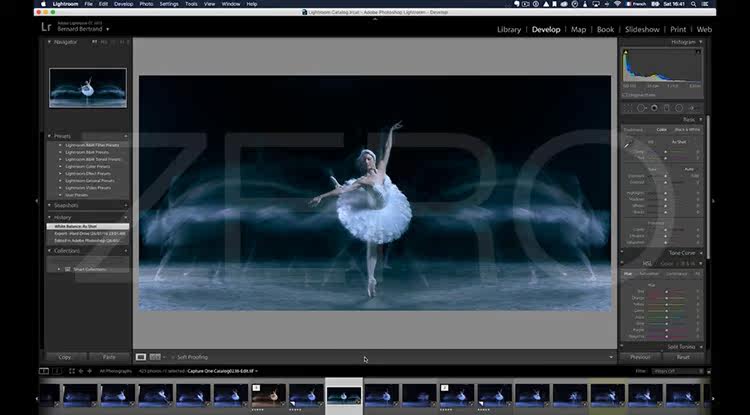Click the Reset button
The height and width of the screenshot is (415, 750).
683,357
